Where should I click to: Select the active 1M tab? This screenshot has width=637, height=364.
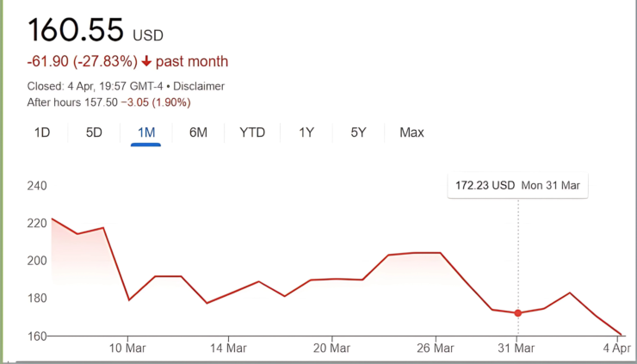coord(146,133)
